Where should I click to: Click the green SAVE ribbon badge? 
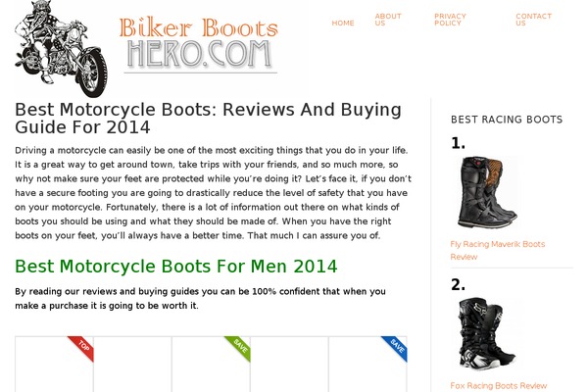(238, 349)
